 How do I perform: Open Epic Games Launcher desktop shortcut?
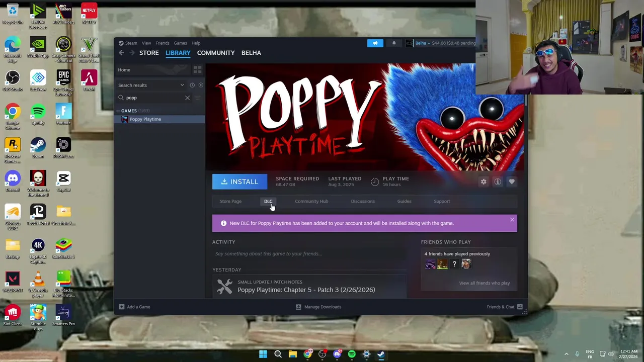click(x=63, y=83)
